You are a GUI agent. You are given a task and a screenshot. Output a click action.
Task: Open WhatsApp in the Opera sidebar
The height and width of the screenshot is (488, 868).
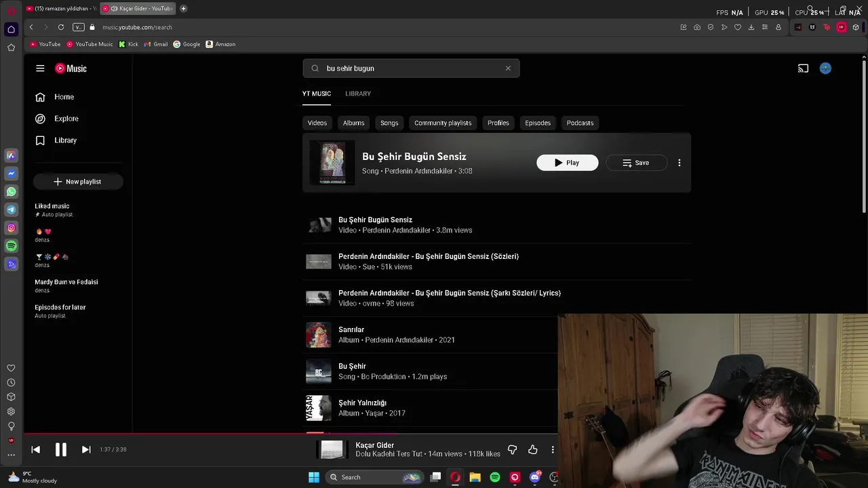click(11, 192)
